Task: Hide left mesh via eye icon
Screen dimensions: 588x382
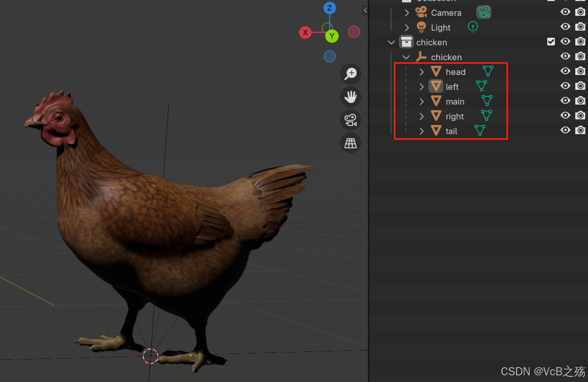Action: click(x=565, y=86)
